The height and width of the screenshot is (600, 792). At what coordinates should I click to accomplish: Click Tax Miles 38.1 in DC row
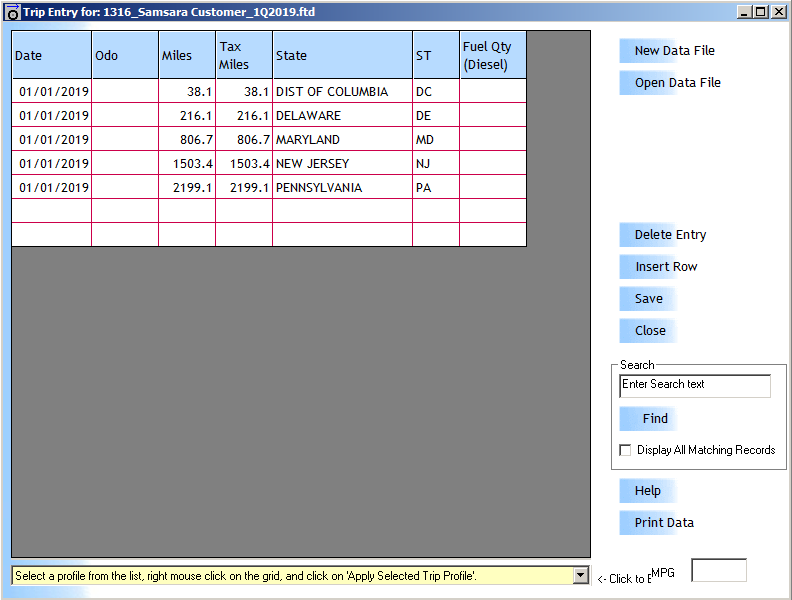point(244,91)
